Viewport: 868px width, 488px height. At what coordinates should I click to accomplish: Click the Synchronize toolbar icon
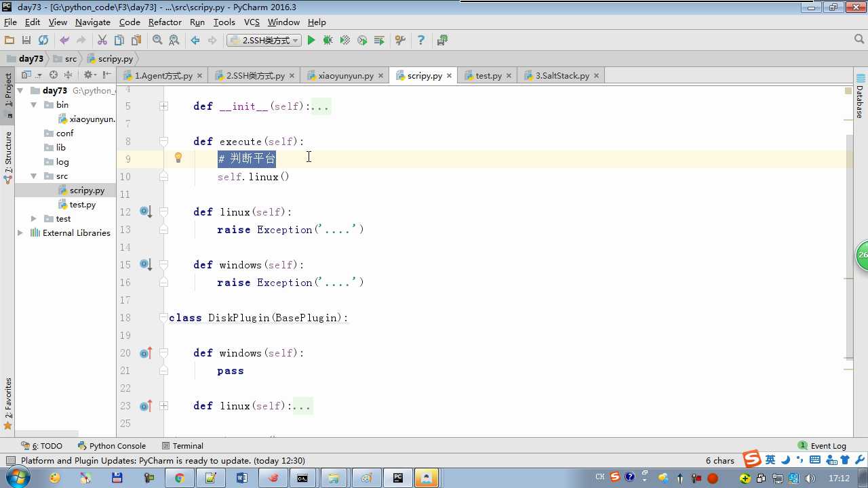pos(43,41)
